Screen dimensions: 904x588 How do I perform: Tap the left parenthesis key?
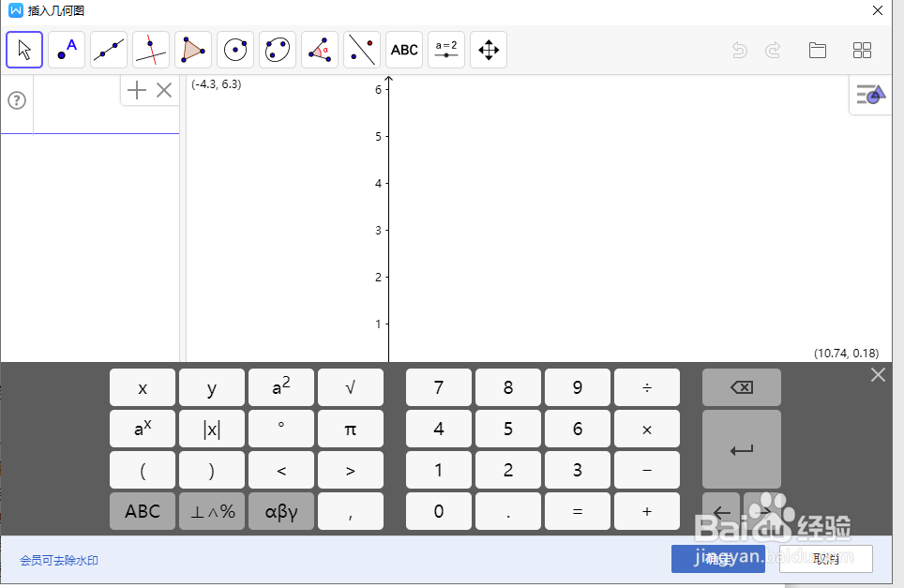[143, 470]
